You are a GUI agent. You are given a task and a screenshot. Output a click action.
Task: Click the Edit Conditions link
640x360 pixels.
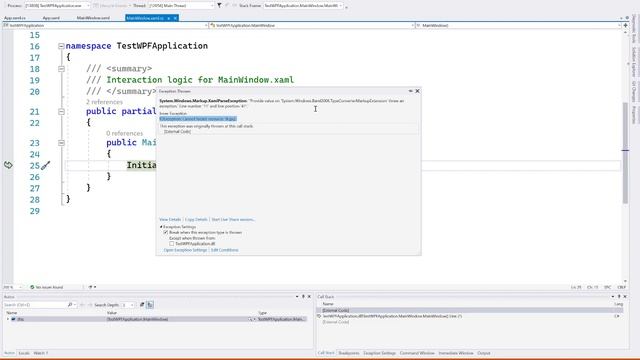click(x=224, y=250)
